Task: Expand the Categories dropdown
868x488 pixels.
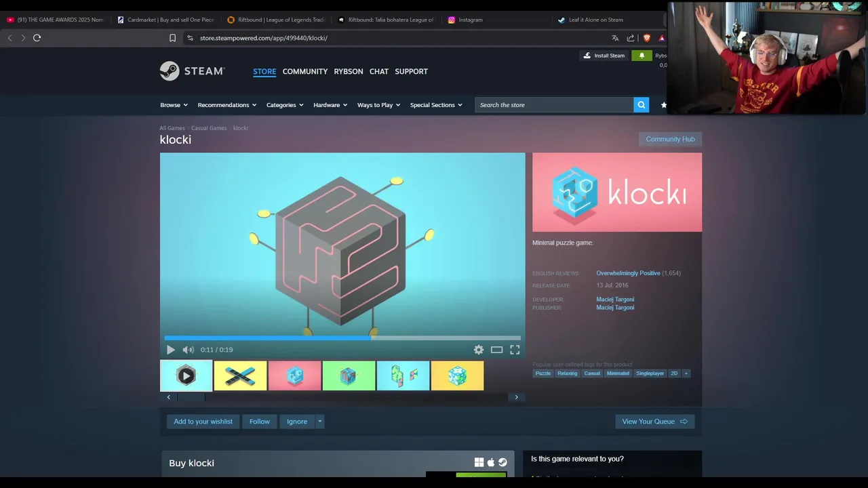Action: 285,105
